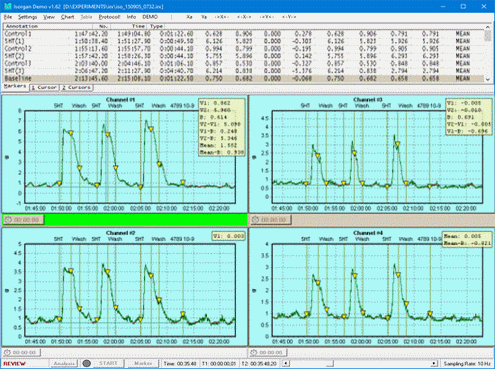Click the time scrollbar left arrow
This screenshot has height=369, width=495.
coord(286,363)
